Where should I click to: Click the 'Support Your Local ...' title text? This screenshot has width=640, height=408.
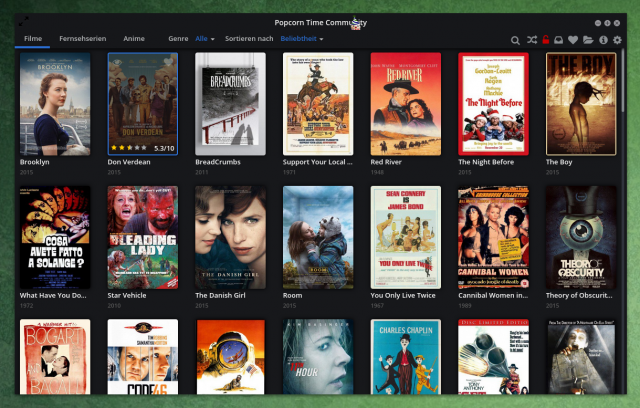coord(318,162)
